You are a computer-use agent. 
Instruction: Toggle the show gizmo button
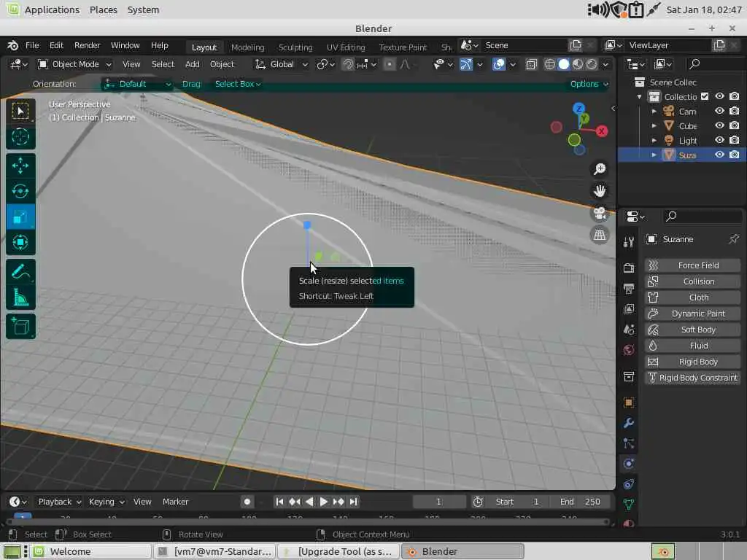tap(466, 64)
